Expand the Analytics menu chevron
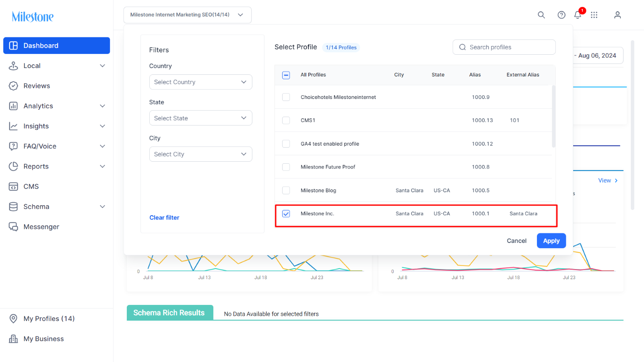The width and height of the screenshot is (644, 362). pyautogui.click(x=103, y=106)
